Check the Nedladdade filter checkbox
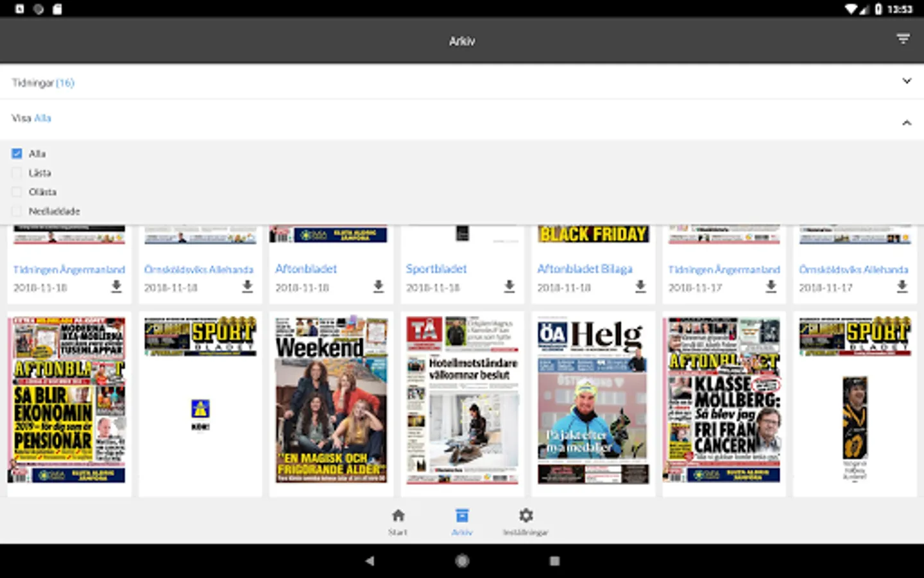This screenshot has width=924, height=578. point(17,211)
